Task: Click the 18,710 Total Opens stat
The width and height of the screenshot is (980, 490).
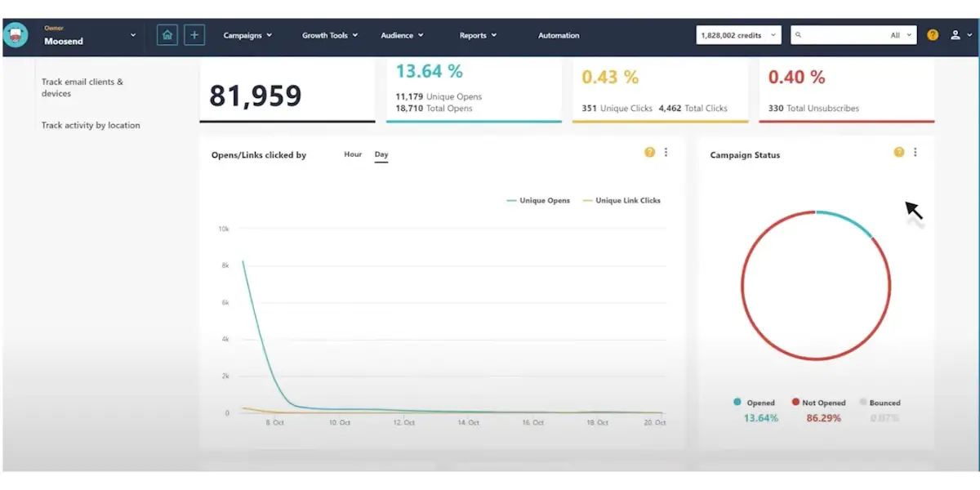Action: tap(434, 108)
